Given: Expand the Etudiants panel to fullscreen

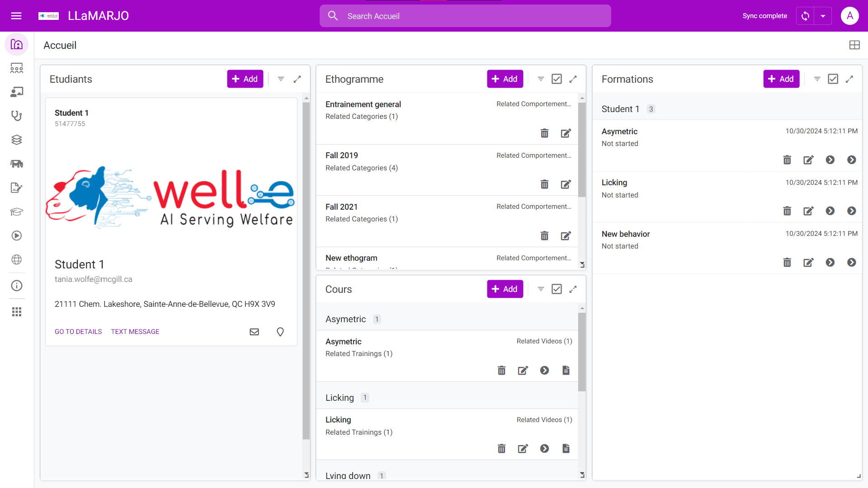Looking at the screenshot, I should coord(297,79).
